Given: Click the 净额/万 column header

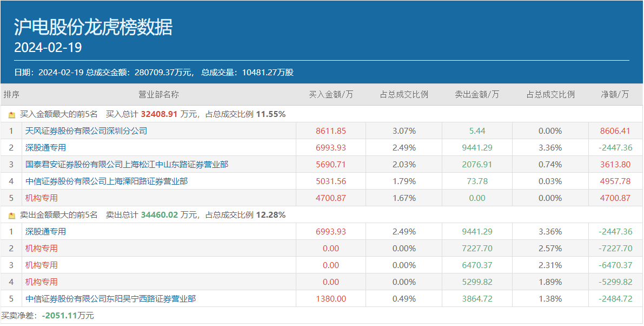Looking at the screenshot, I should tap(615, 95).
